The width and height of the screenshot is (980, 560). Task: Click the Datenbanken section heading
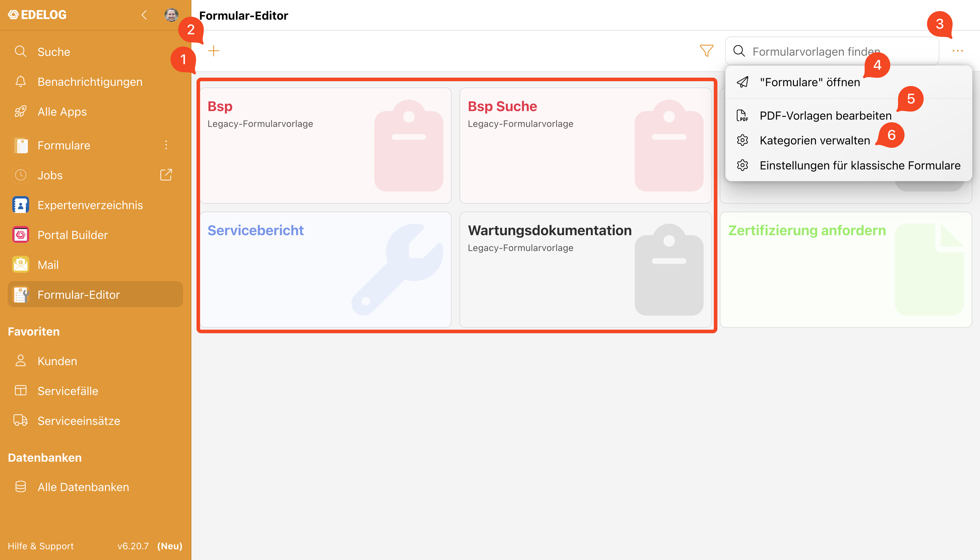pos(45,457)
